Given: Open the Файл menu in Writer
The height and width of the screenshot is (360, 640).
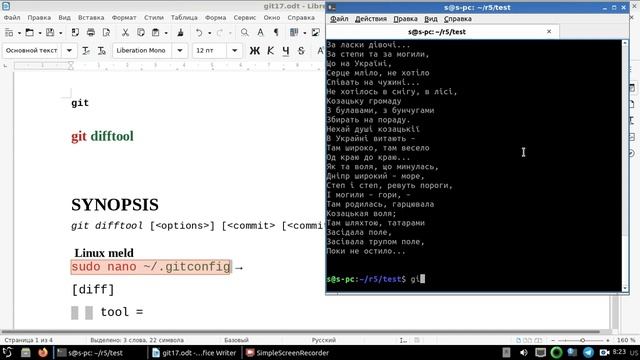Looking at the screenshot, I should click(x=12, y=18).
